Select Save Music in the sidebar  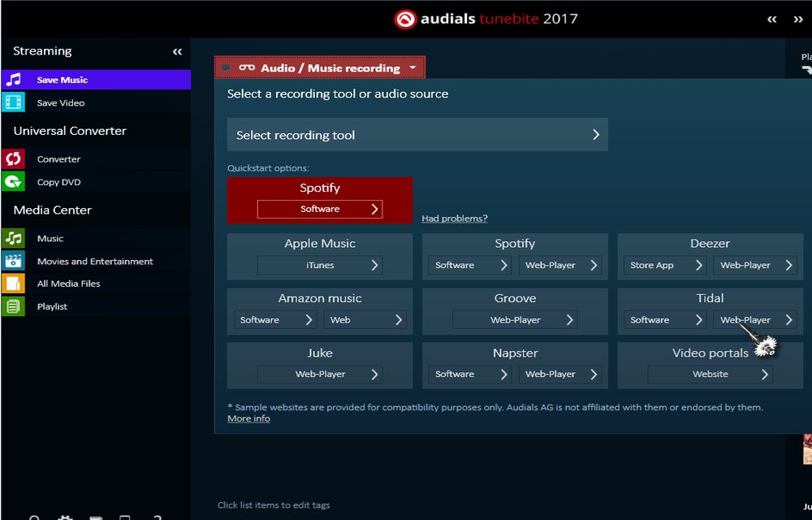pyautogui.click(x=96, y=80)
